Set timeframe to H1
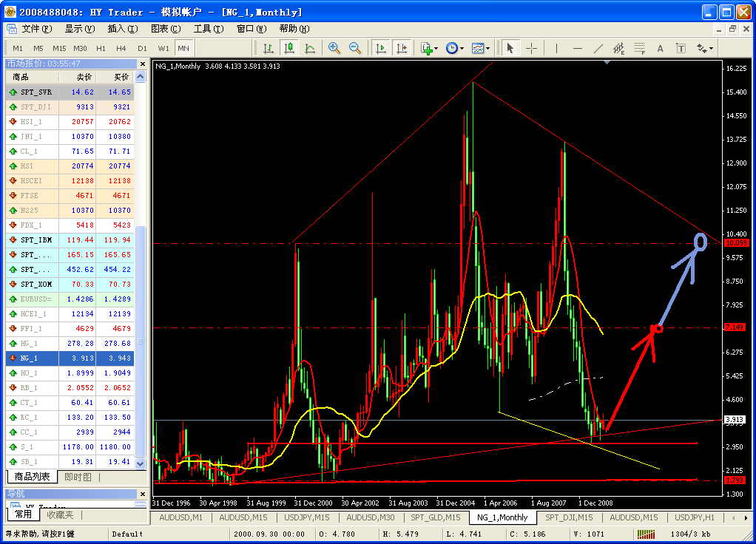This screenshot has width=756, height=544. tap(101, 48)
